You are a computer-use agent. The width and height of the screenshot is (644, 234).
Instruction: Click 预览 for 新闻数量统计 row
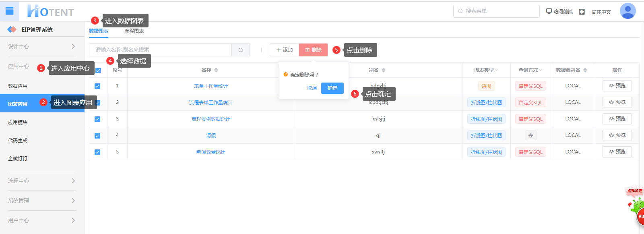(617, 152)
